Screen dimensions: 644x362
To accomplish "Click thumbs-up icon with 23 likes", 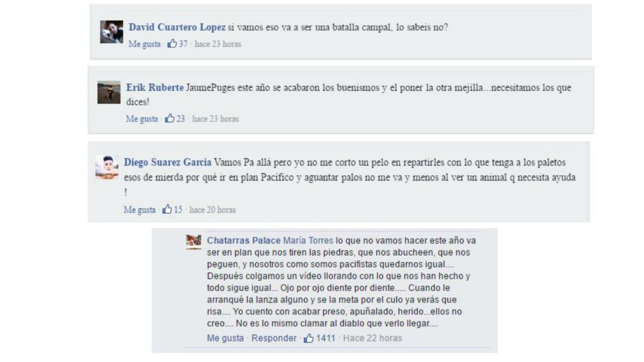I will click(x=169, y=118).
